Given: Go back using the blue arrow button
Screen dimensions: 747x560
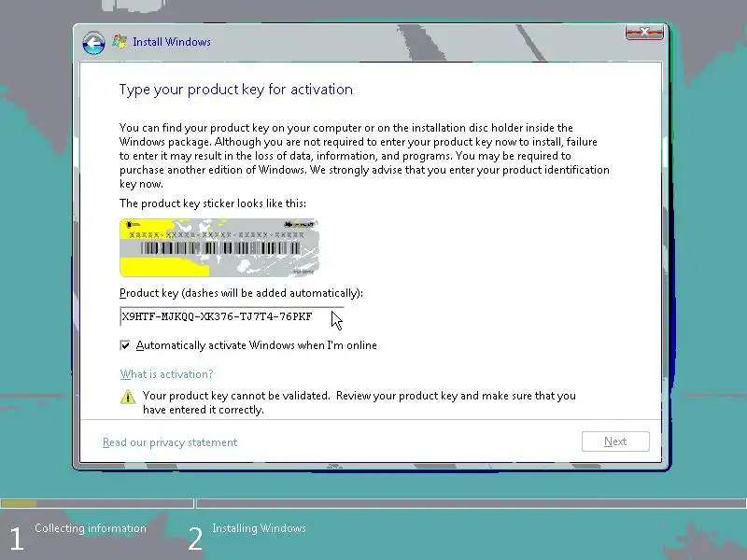Looking at the screenshot, I should tap(93, 43).
